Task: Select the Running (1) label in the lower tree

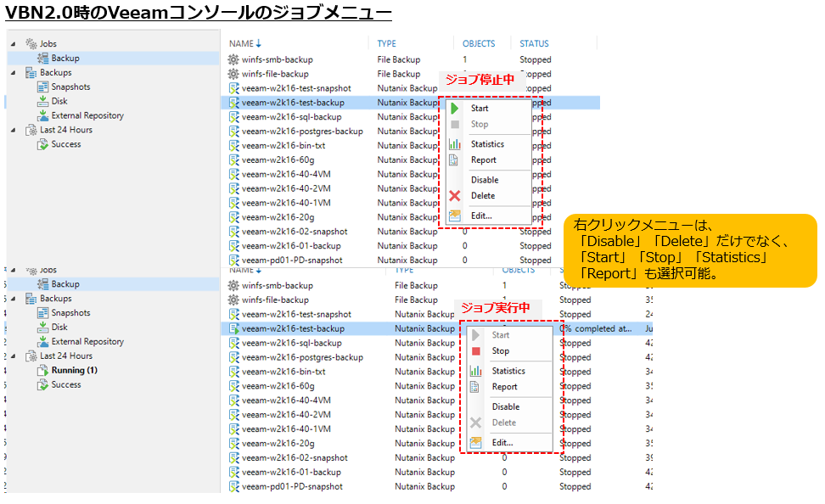Action: (74, 371)
